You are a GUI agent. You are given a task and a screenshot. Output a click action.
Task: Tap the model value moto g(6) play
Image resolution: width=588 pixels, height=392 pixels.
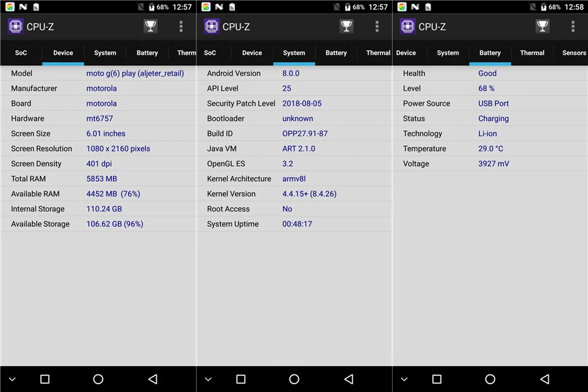135,74
